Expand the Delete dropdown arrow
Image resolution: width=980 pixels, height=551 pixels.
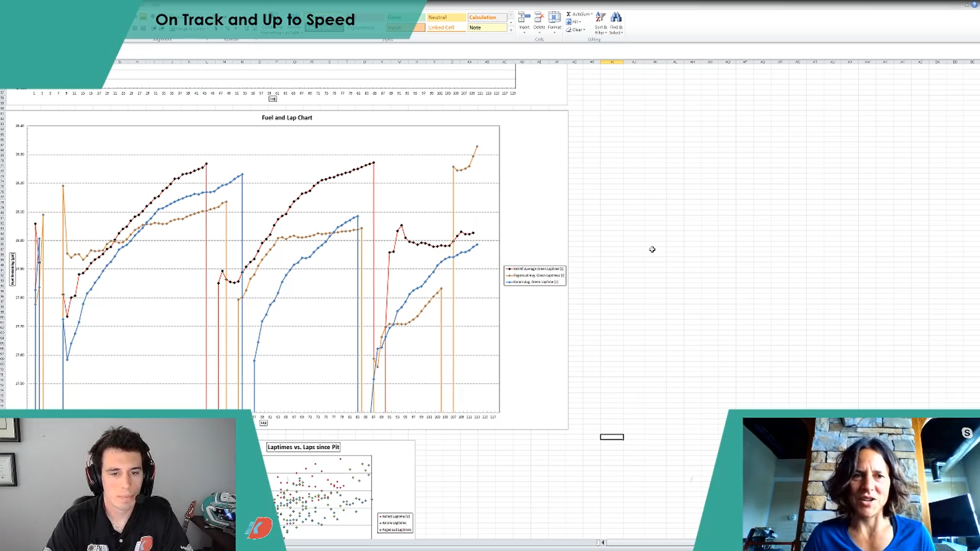(539, 33)
